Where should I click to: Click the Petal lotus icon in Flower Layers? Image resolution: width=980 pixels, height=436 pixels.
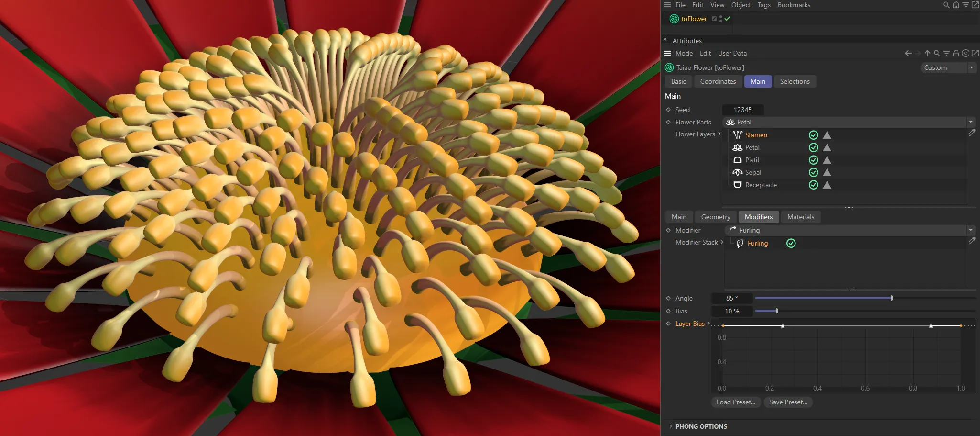[737, 147]
